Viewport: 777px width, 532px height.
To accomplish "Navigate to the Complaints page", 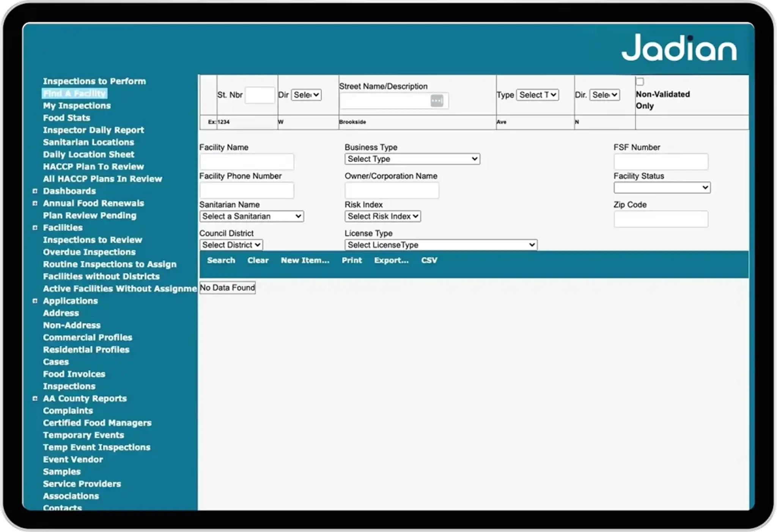I will click(68, 411).
